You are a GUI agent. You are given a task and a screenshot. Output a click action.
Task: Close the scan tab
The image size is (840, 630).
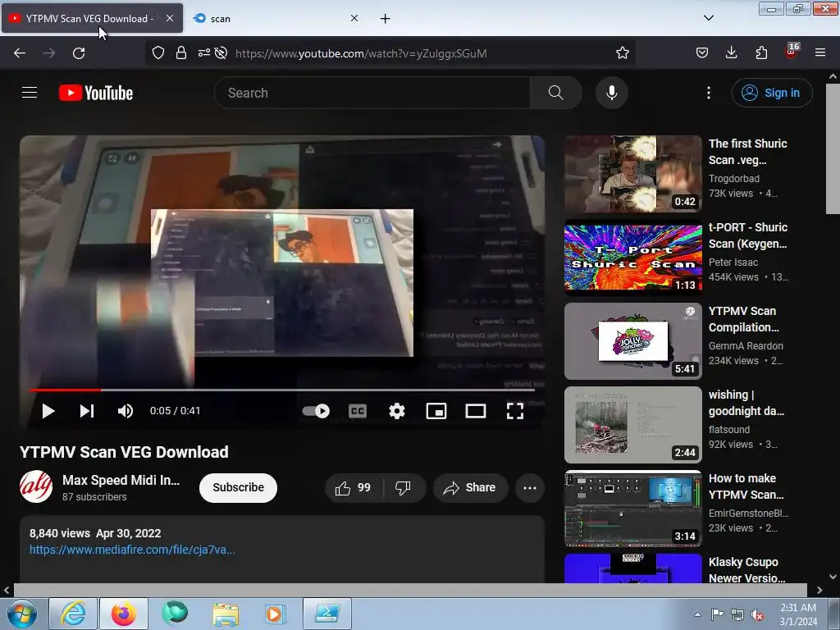point(354,18)
